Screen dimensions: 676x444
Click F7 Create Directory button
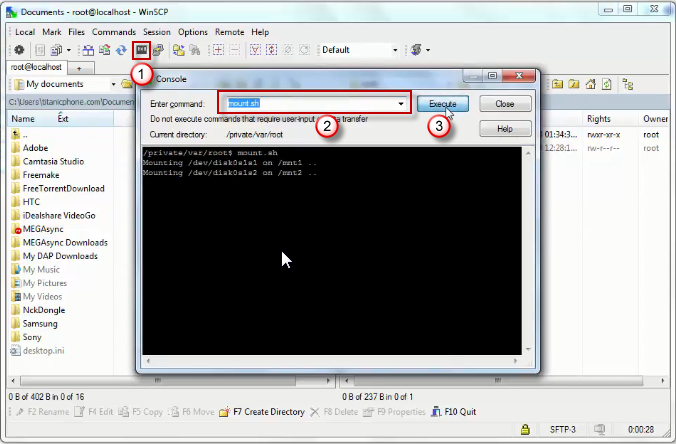click(x=262, y=412)
